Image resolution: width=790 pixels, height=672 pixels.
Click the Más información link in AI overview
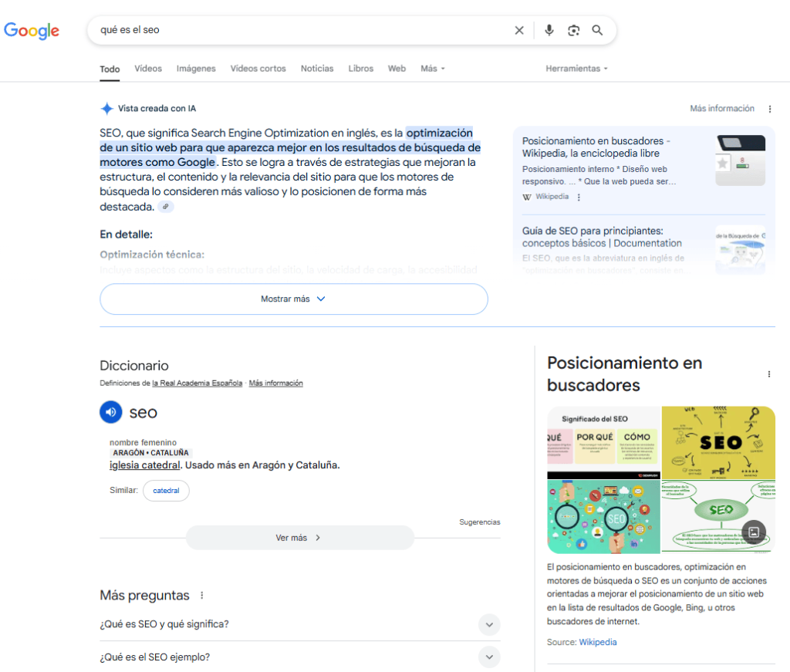point(722,109)
